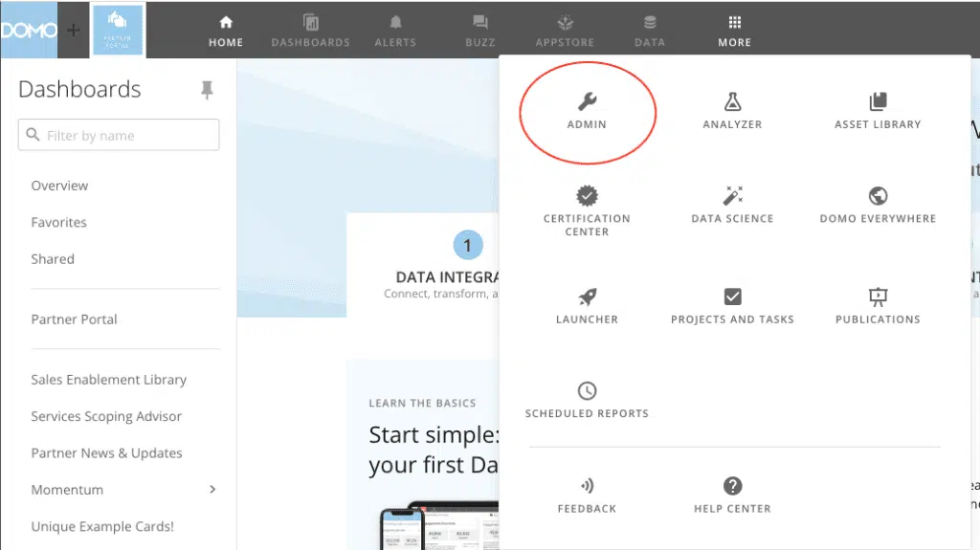Open Buzz in top navigation

480,32
